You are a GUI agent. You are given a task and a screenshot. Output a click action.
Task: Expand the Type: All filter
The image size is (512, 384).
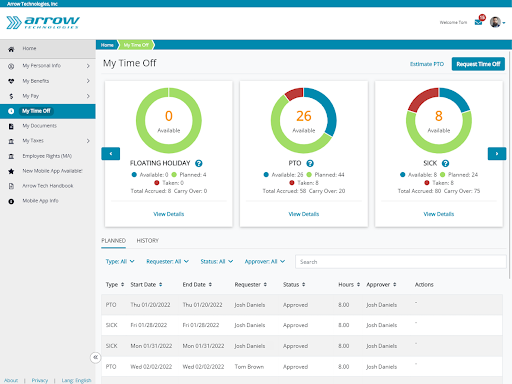click(x=120, y=261)
